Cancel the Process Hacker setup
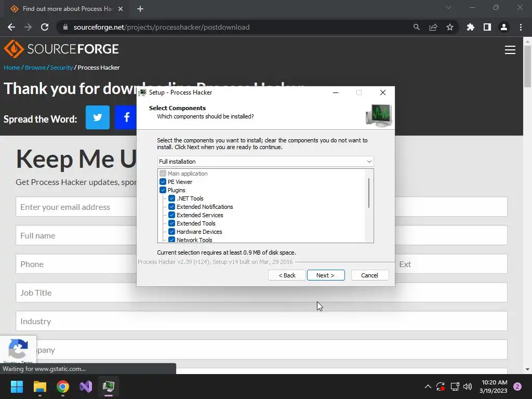This screenshot has height=399, width=532. pyautogui.click(x=370, y=275)
